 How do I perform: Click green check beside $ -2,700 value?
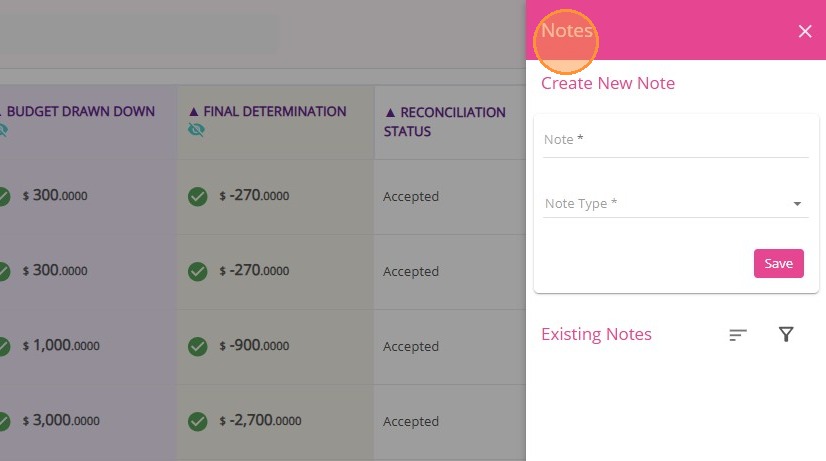[x=198, y=421]
